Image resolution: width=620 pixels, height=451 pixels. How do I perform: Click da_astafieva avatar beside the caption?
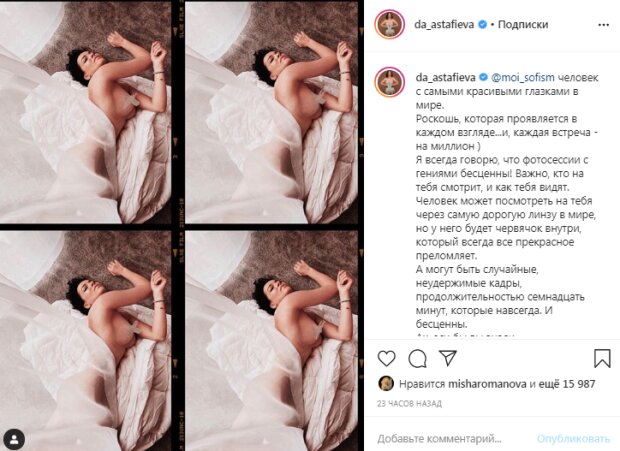click(x=389, y=83)
